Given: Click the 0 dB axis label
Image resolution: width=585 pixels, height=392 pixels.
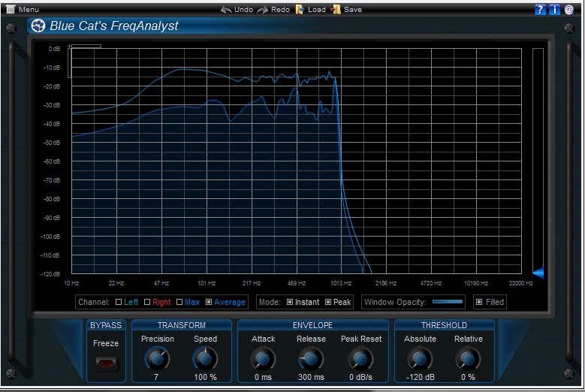Looking at the screenshot, I should coord(54,49).
